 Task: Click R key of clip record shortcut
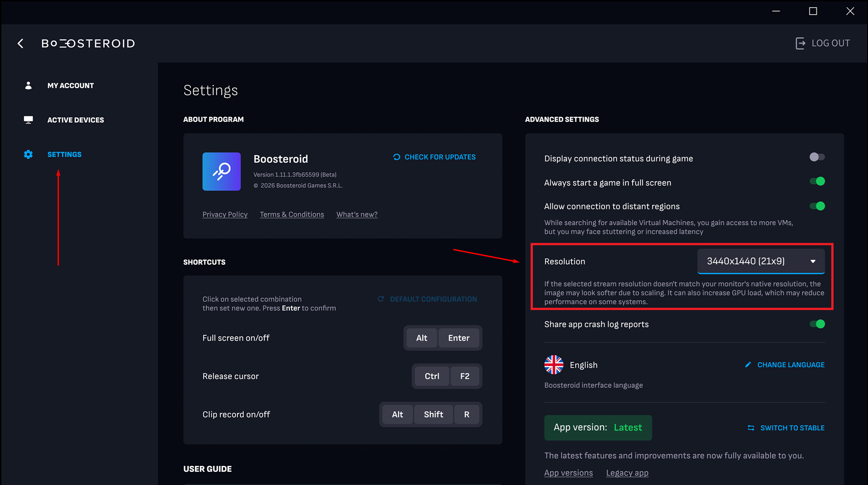467,414
